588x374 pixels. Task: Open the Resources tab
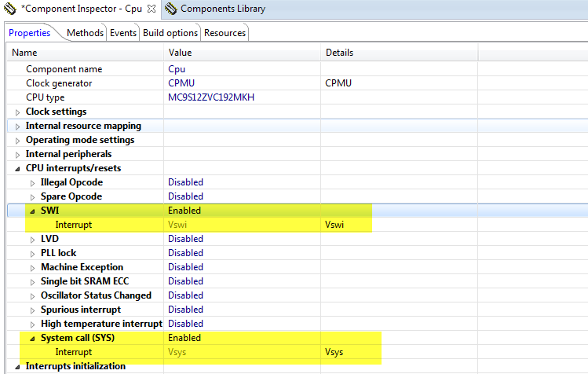pyautogui.click(x=225, y=33)
